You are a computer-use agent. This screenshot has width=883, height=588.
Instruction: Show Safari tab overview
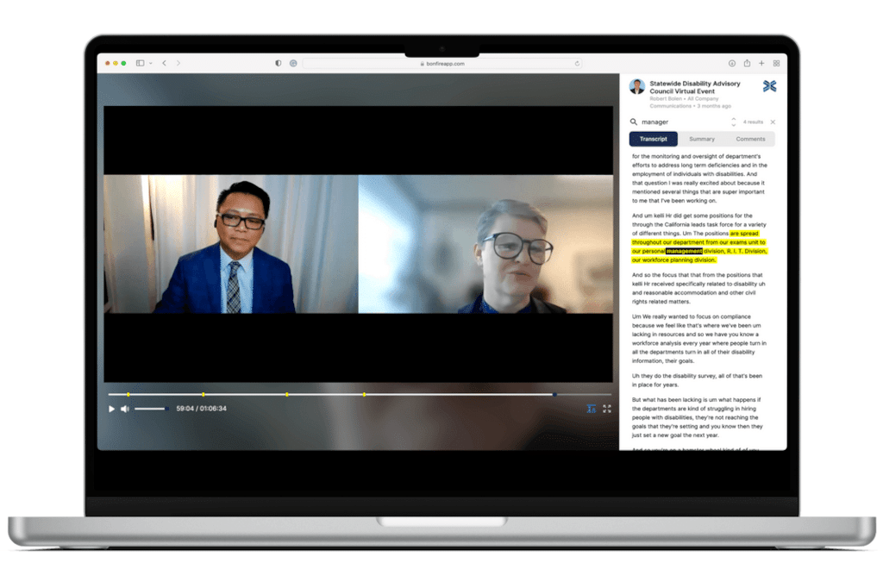[776, 63]
